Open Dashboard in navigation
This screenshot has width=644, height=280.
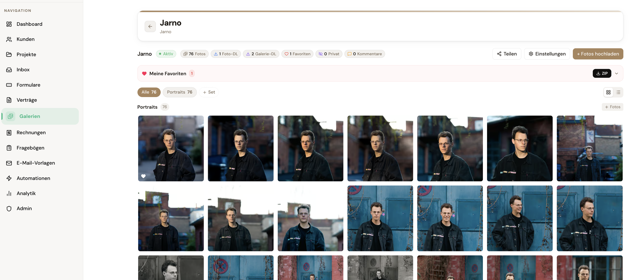(x=29, y=24)
